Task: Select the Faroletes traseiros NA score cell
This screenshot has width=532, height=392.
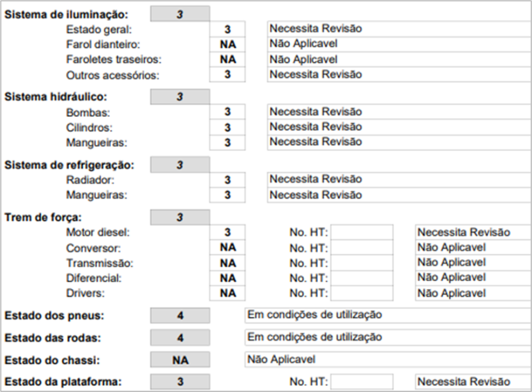Action: click(227, 60)
